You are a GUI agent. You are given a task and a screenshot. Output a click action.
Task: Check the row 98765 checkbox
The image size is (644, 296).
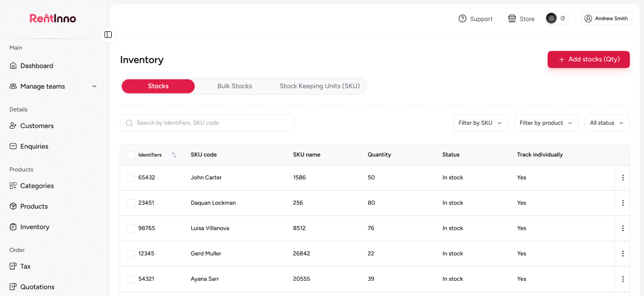(x=131, y=228)
